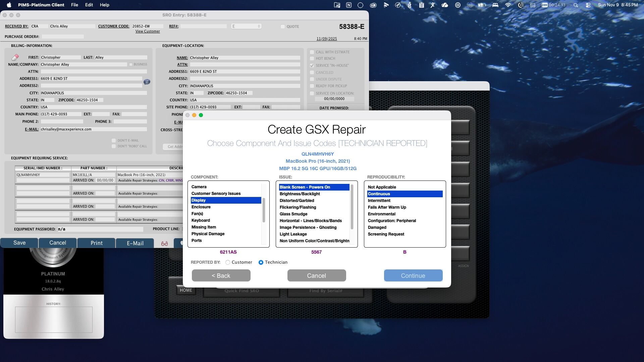Viewport: 644px width, 362px height.
Task: Select Damaged in the reproducibility list
Action: (405, 227)
